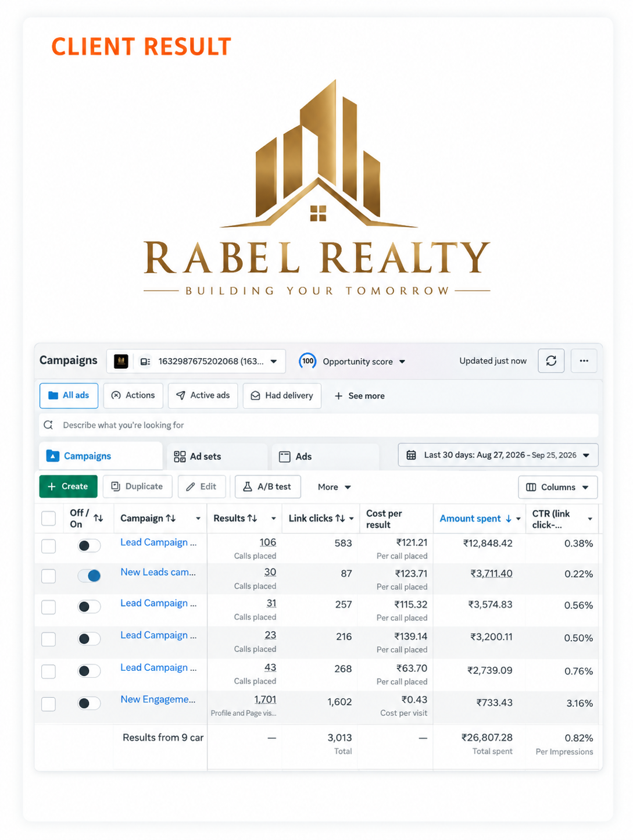Select the All ads filter

click(x=69, y=395)
